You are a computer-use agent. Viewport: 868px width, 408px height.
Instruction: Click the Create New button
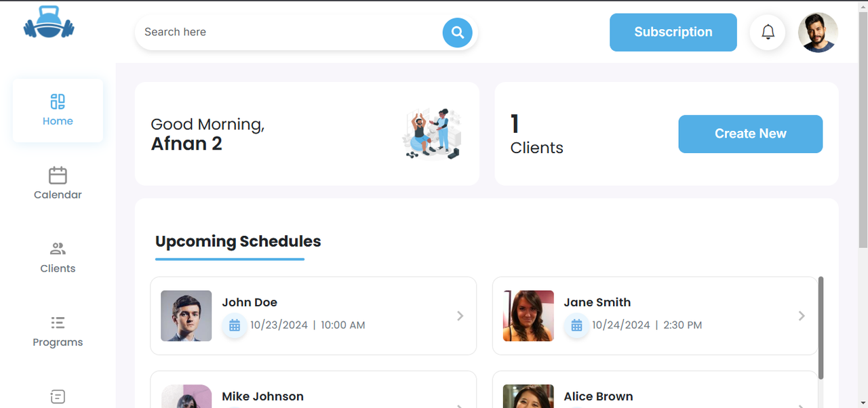[x=751, y=134]
